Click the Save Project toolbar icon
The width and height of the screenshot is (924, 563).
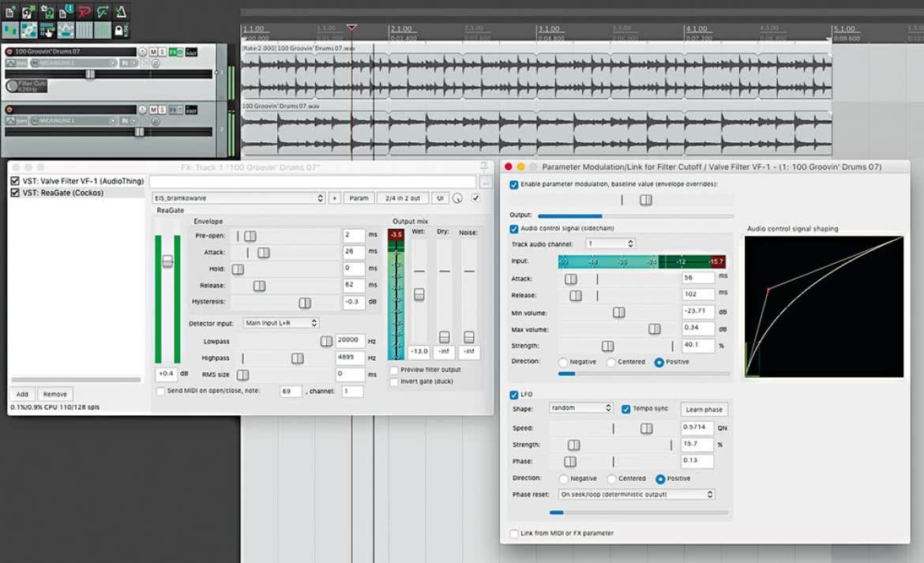click(47, 12)
